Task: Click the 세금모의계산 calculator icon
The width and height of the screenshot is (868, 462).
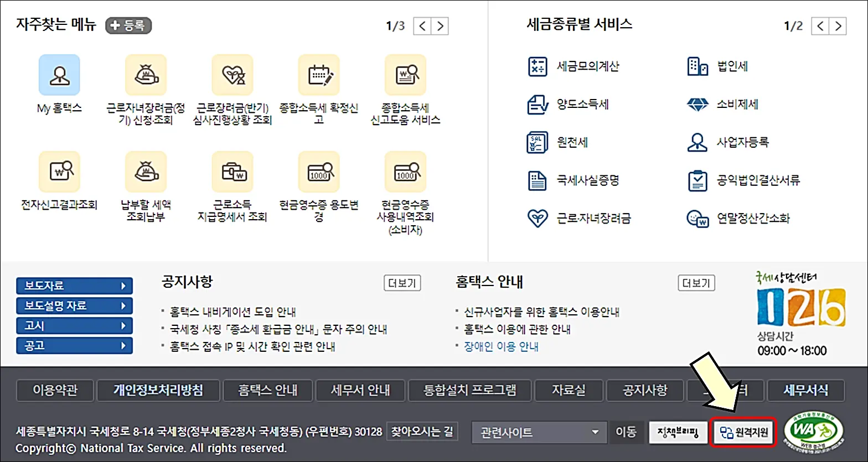Action: pyautogui.click(x=537, y=66)
